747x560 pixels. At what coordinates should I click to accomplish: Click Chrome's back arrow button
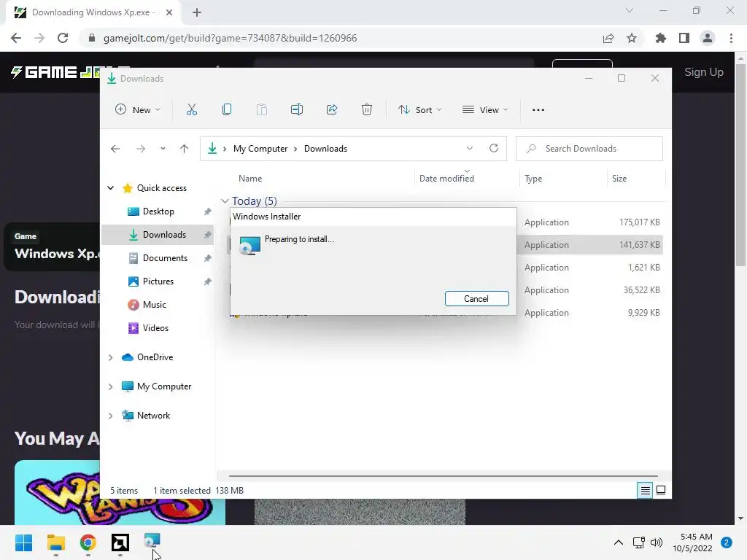[16, 38]
